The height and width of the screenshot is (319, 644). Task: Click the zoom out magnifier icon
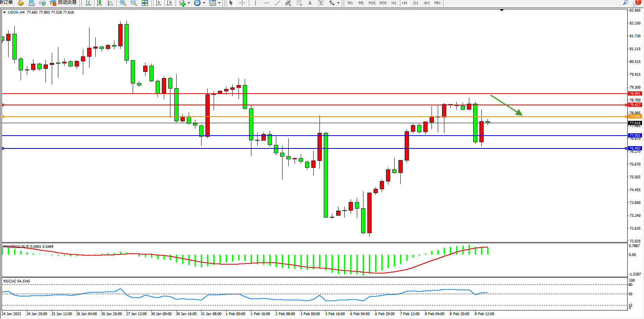click(134, 3)
